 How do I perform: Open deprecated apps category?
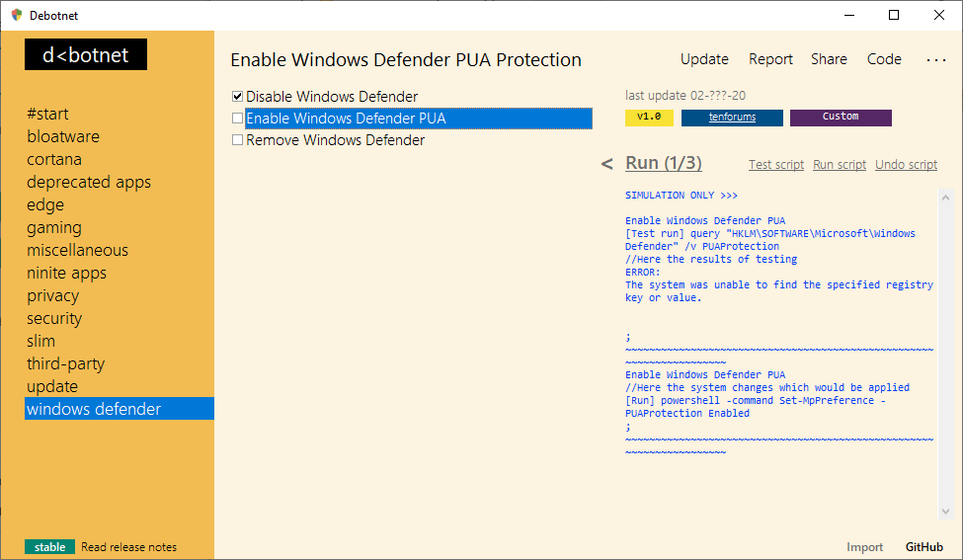click(89, 182)
